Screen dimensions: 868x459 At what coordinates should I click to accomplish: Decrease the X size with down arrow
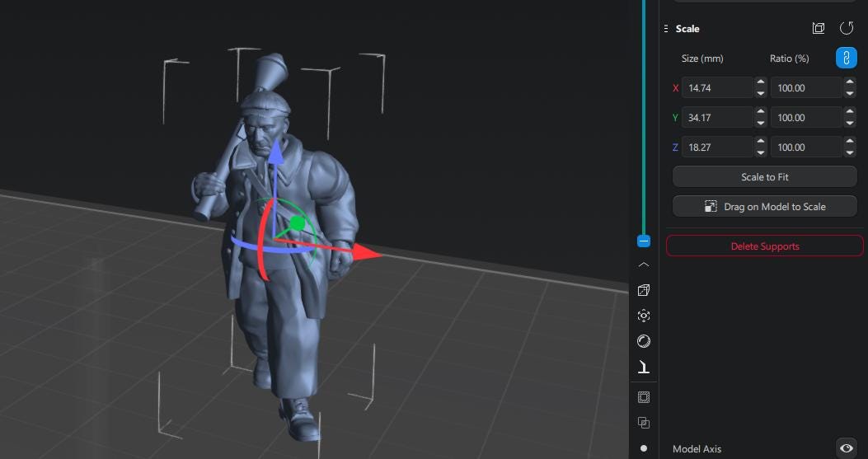761,93
